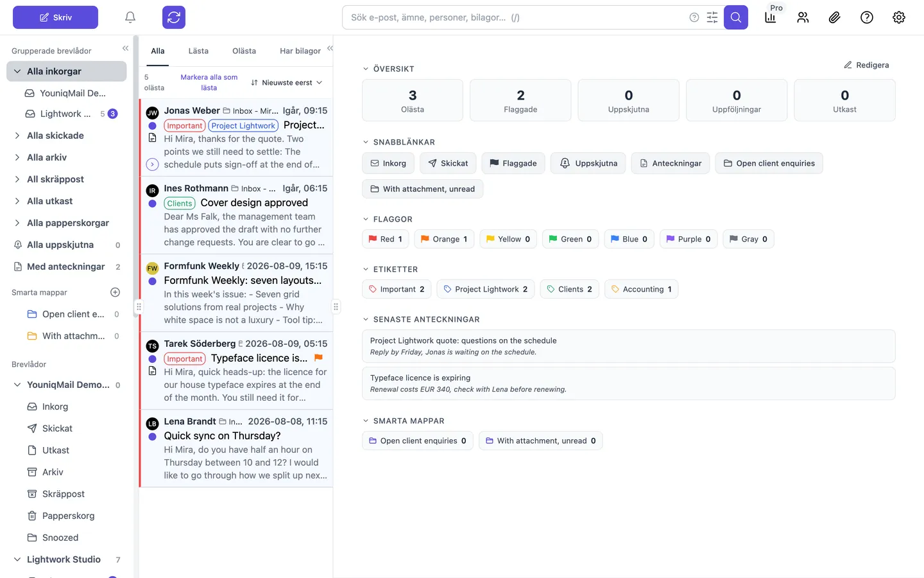Click the purple sync refresh icon
The width and height of the screenshot is (924, 578).
pyautogui.click(x=174, y=17)
